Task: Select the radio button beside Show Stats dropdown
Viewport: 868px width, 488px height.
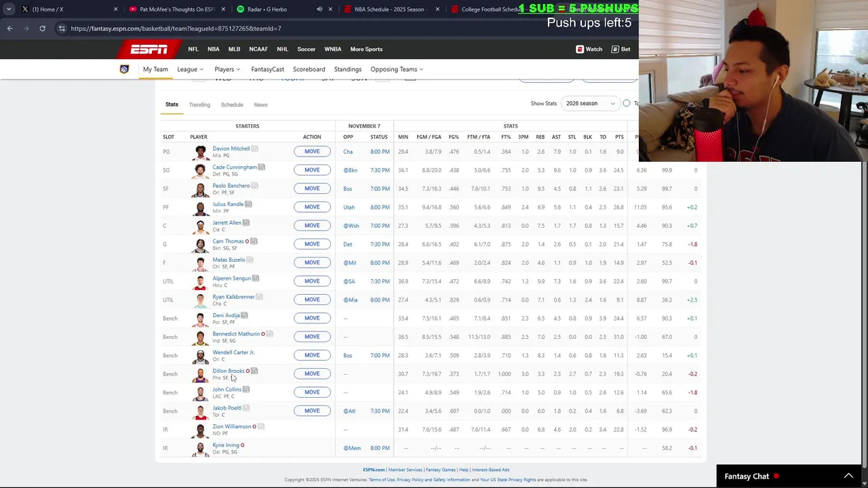Action: (627, 104)
